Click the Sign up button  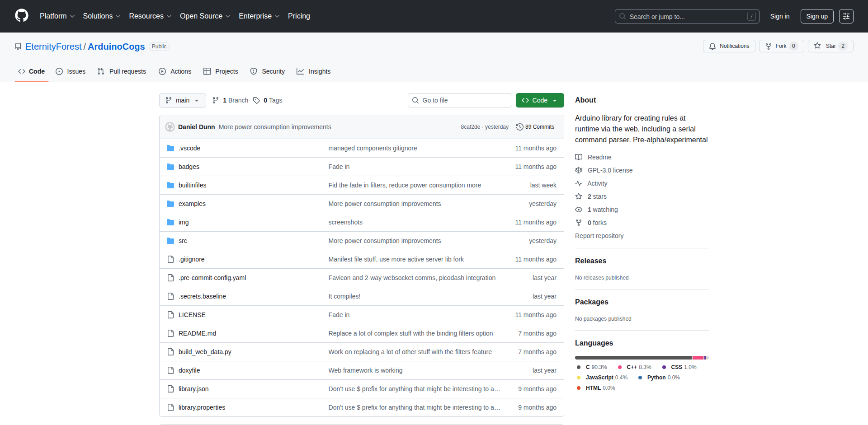tap(817, 16)
